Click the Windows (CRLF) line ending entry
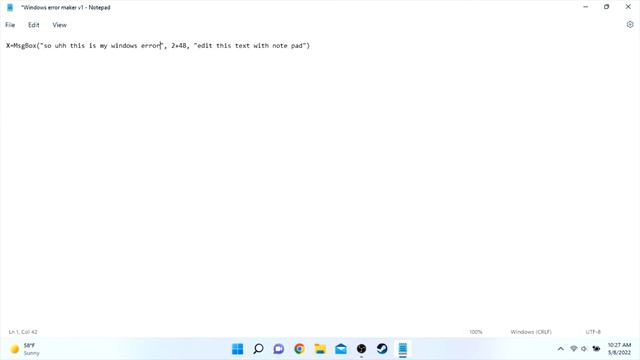This screenshot has width=640, height=360. 531,332
